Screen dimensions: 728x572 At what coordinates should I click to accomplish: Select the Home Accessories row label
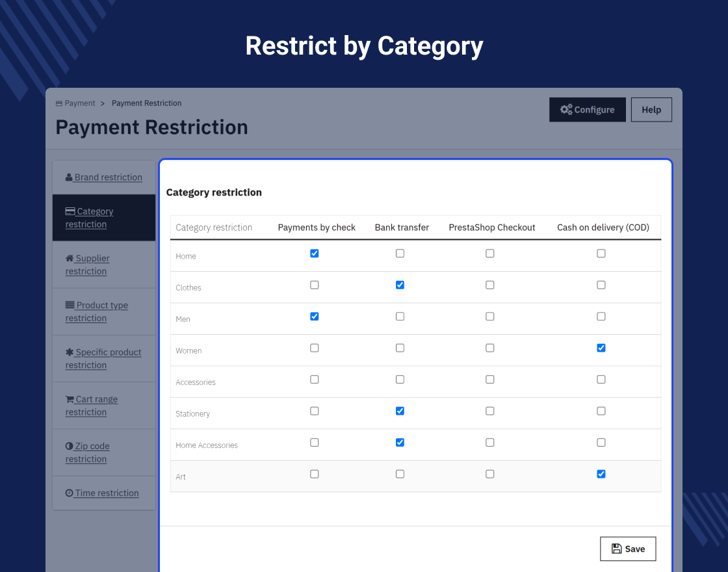pos(207,446)
